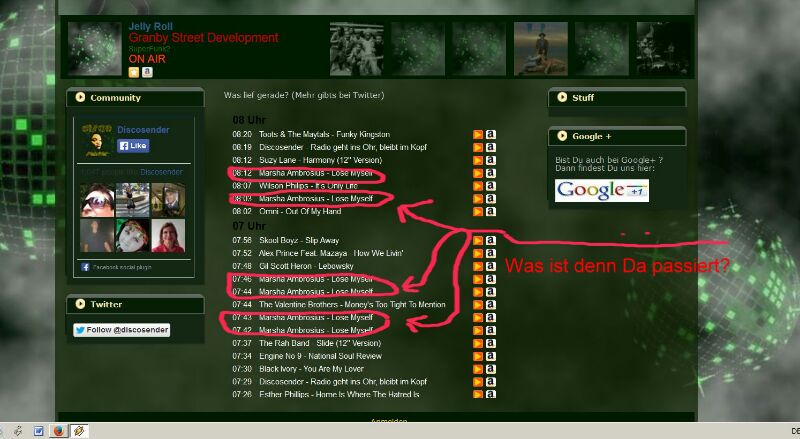Click 'Discosender' link in people-like line
Image resolution: width=800 pixels, height=439 pixels.
161,172
